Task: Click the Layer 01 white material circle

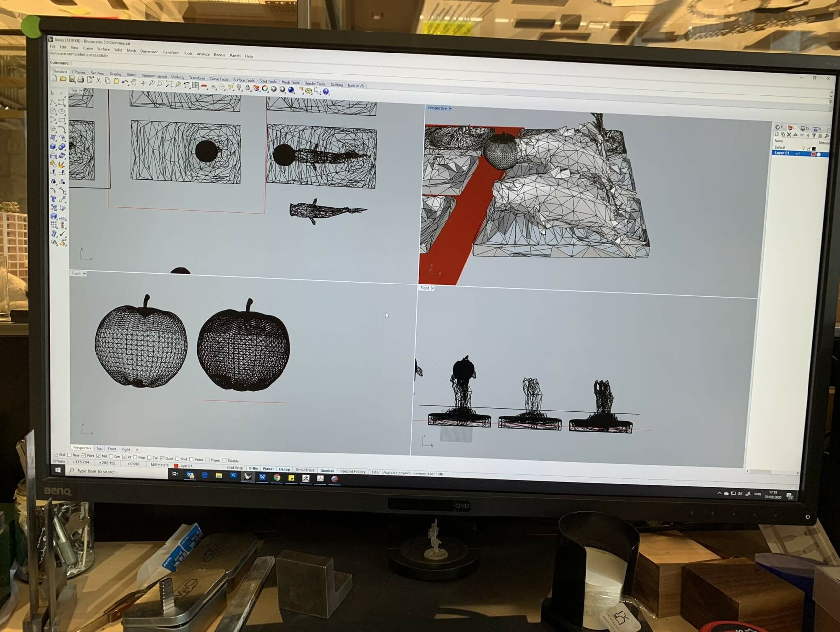Action: (x=819, y=155)
